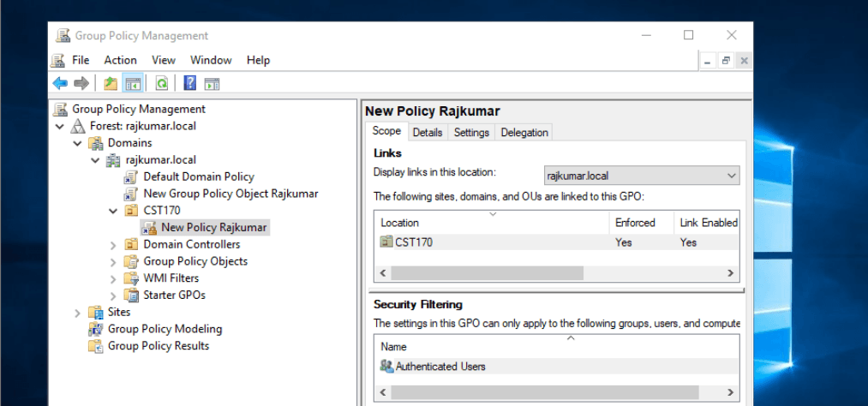Switch to the Delegation tab

click(x=524, y=133)
